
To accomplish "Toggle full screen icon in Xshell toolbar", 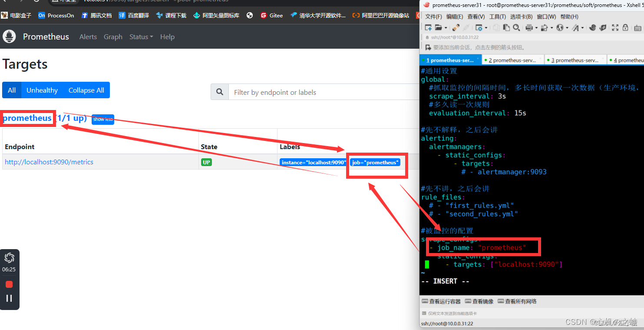I will coord(615,28).
